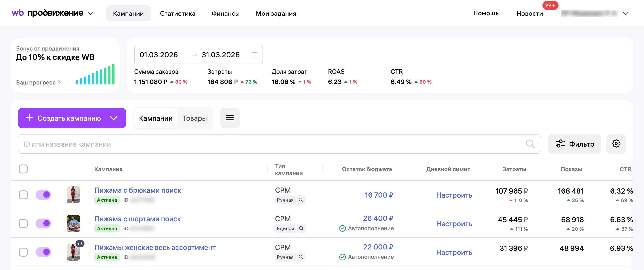Expand the wb продвижение dropdown chevron
This screenshot has width=644, height=270.
[91, 13]
